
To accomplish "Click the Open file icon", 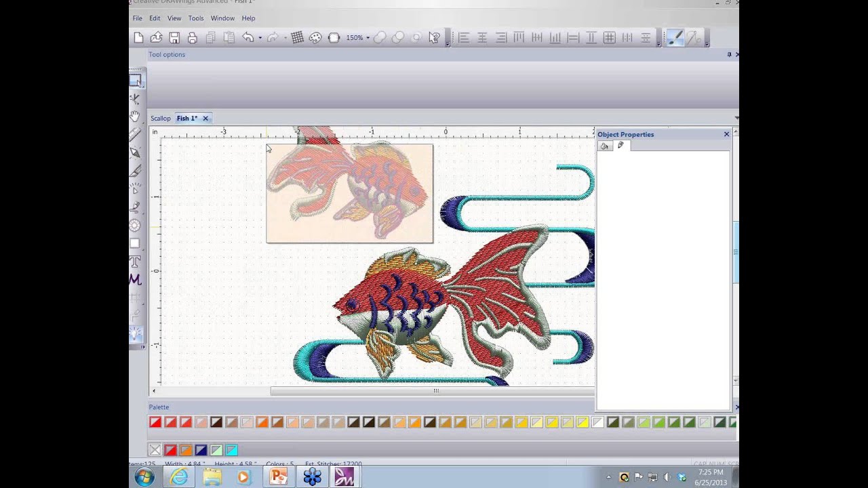I will [156, 38].
